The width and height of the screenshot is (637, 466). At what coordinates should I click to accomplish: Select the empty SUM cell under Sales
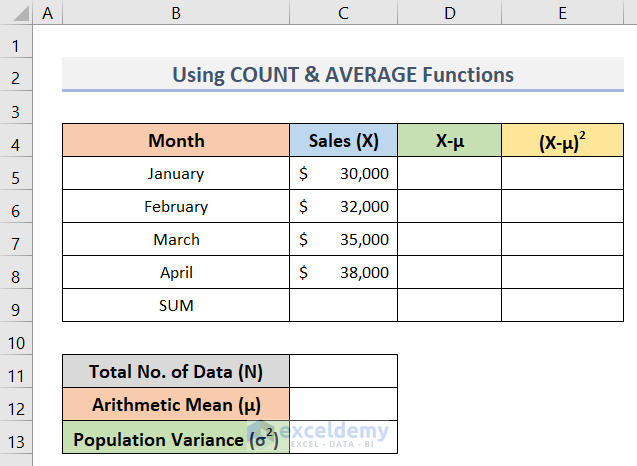(x=343, y=306)
